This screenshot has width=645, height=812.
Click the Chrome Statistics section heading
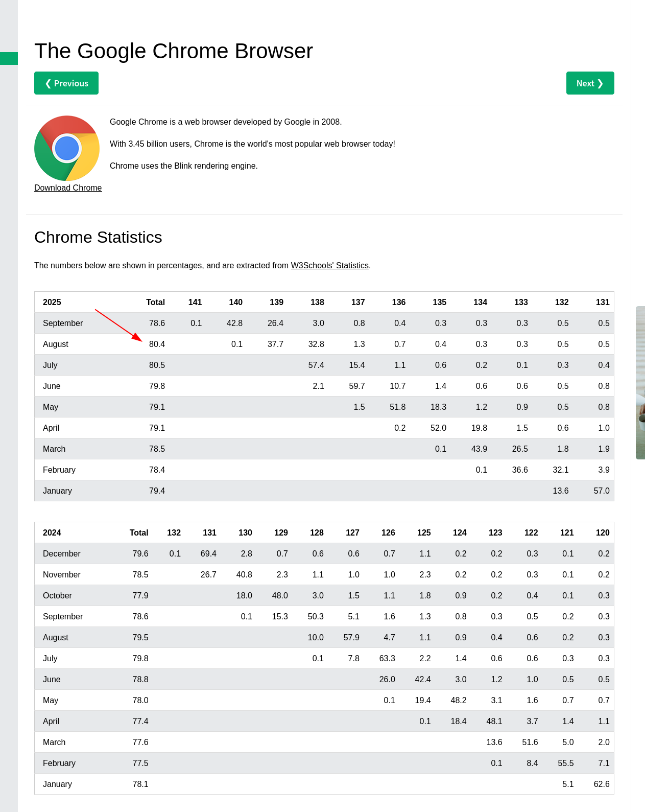click(98, 237)
